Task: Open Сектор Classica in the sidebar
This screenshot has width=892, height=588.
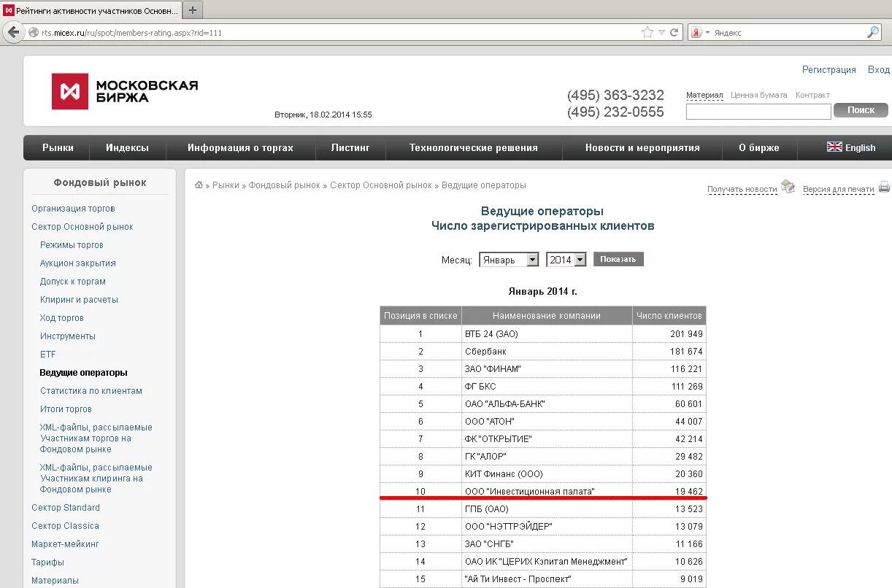Action: tap(65, 526)
